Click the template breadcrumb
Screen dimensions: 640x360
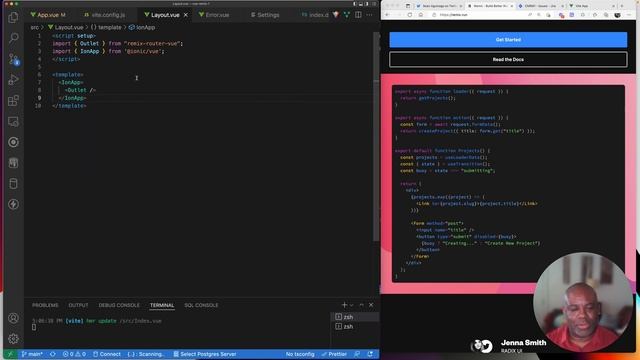tap(106, 27)
